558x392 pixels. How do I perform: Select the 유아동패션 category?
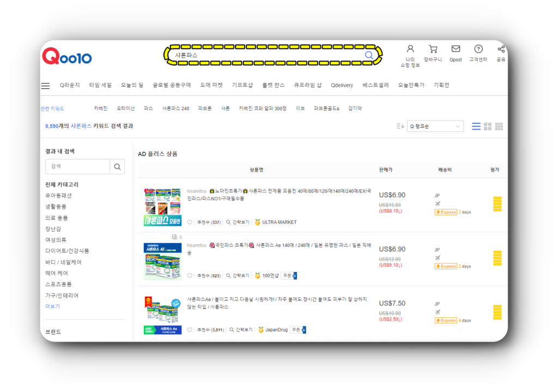tap(58, 196)
